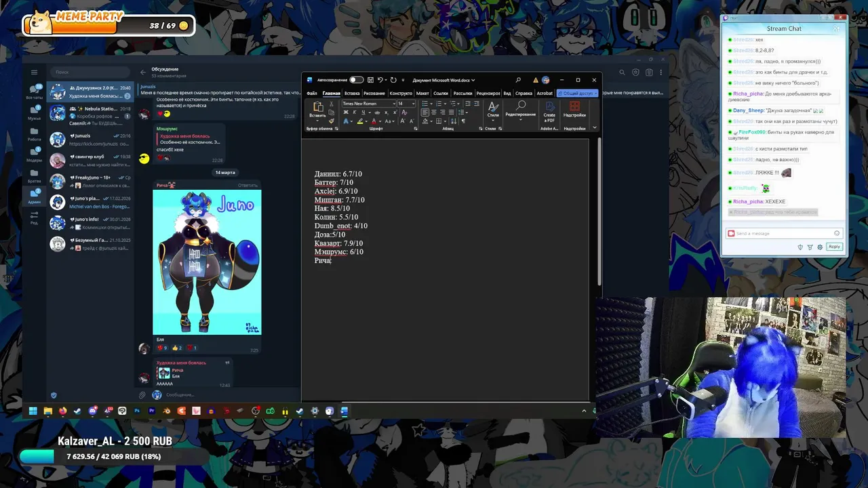868x488 pixels.
Task: Open the numbered list dropdown
Action: point(445,104)
